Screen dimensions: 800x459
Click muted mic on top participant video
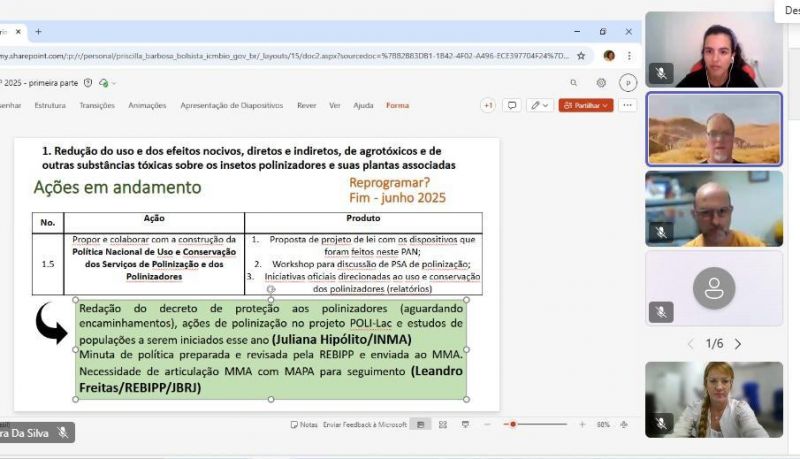click(x=661, y=73)
